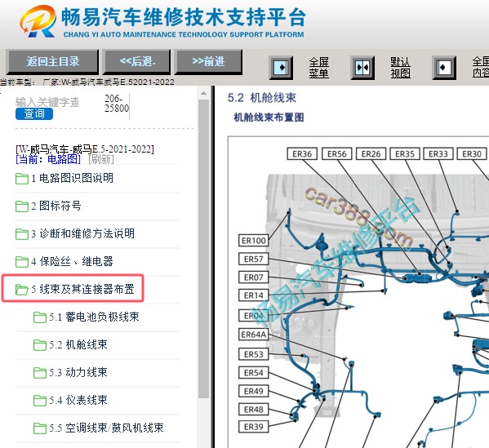Open 5.4 仪表线束
The height and width of the screenshot is (448, 489).
coord(78,400)
